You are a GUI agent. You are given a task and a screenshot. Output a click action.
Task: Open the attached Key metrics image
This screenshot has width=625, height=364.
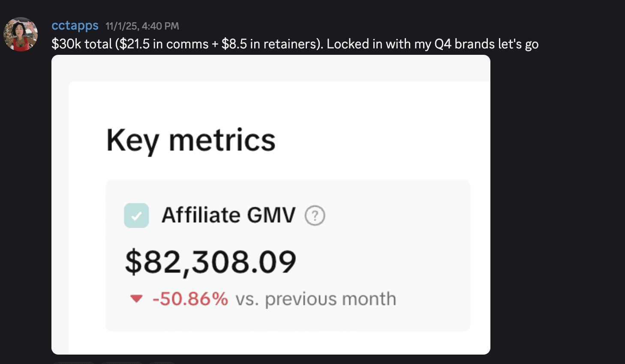tap(271, 205)
